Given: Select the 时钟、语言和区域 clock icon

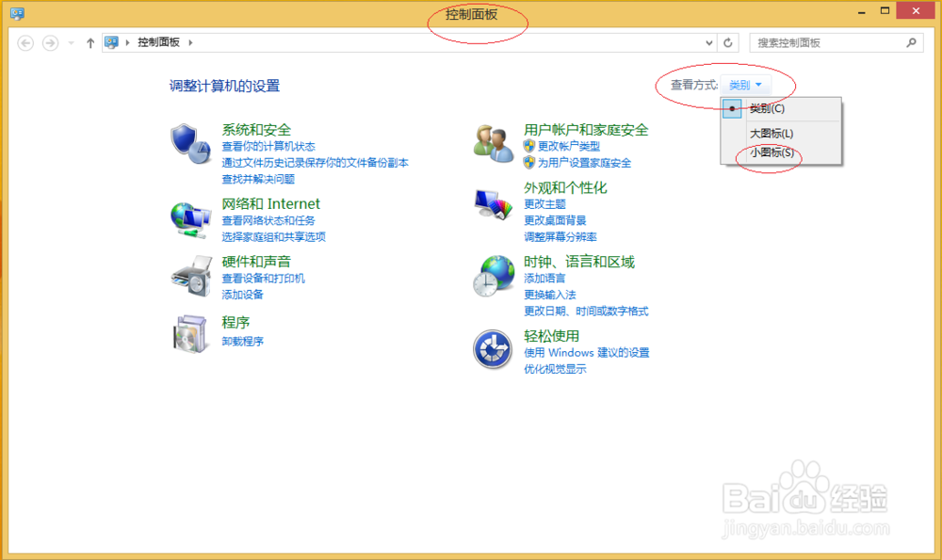Looking at the screenshot, I should coord(493,274).
